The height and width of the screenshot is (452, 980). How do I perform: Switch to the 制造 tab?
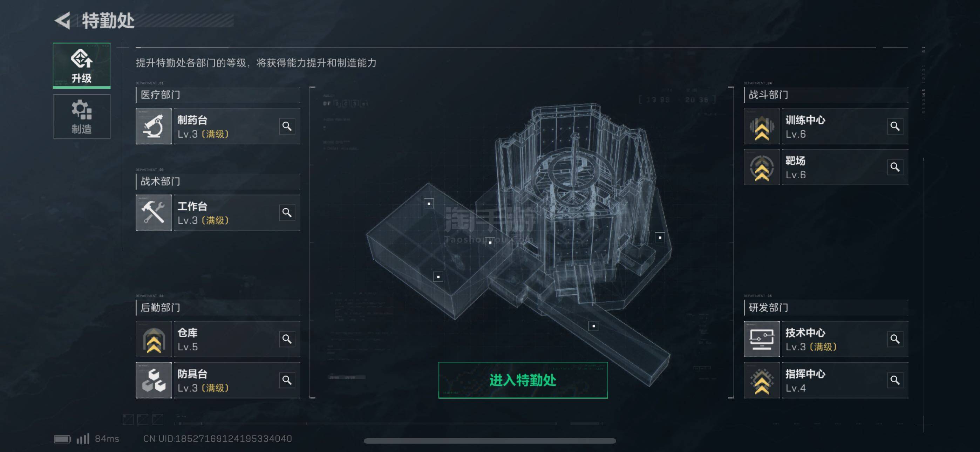[x=82, y=116]
